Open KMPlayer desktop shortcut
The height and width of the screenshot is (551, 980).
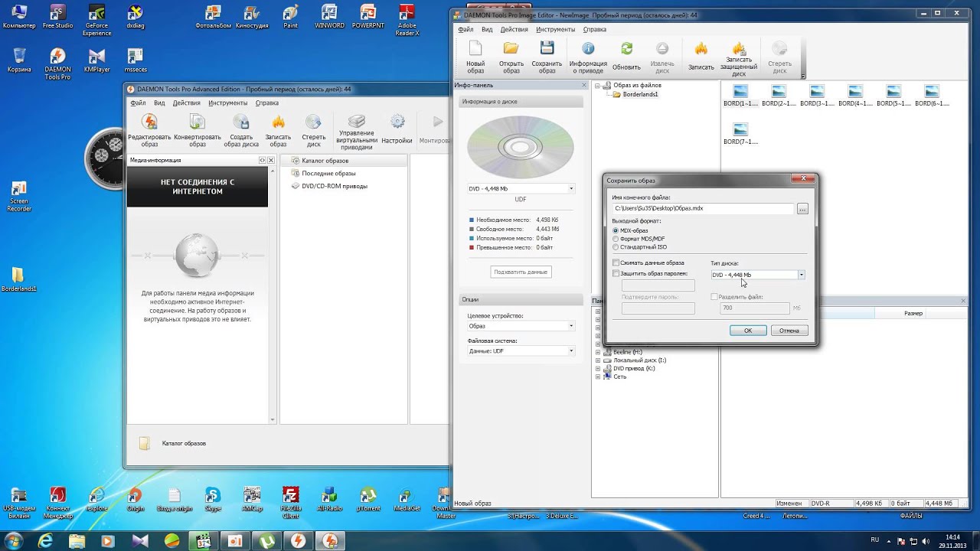[96, 61]
